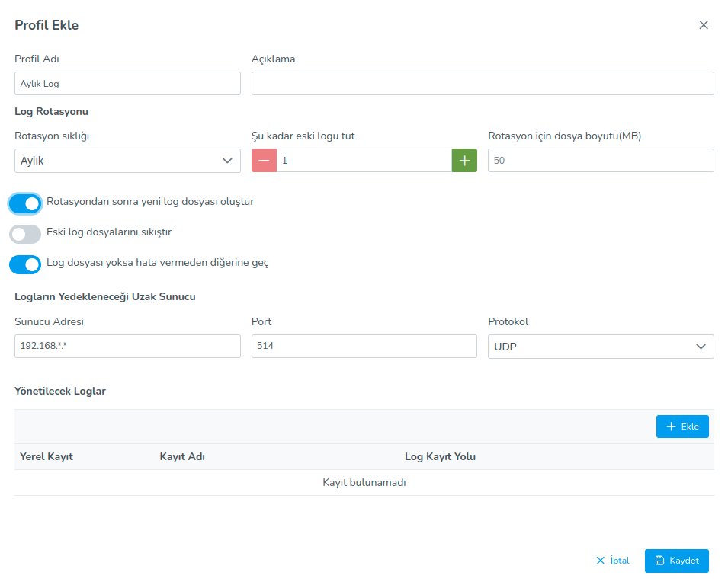Select the Sunucu Adresi field
The width and height of the screenshot is (728, 585).
(127, 347)
